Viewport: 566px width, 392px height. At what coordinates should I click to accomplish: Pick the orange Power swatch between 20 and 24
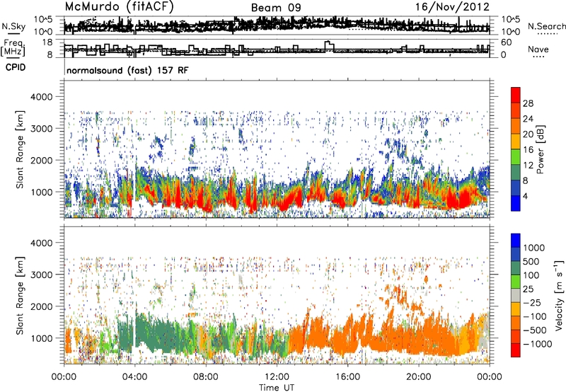pos(516,126)
